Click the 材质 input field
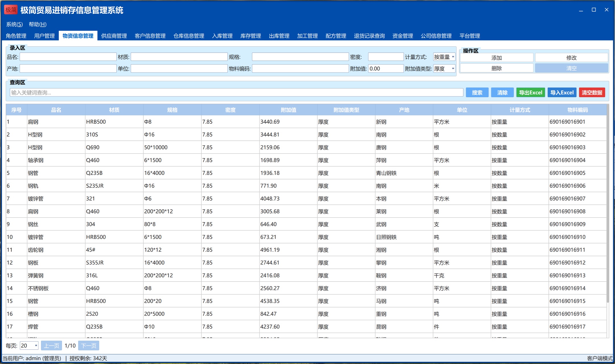Image resolution: width=615 pixels, height=364 pixels. tap(179, 57)
